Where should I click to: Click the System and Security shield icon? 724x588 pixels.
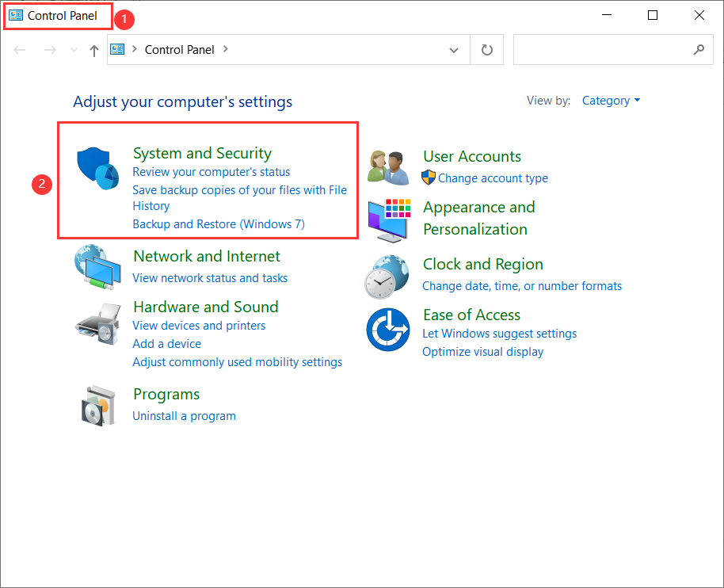tap(97, 168)
